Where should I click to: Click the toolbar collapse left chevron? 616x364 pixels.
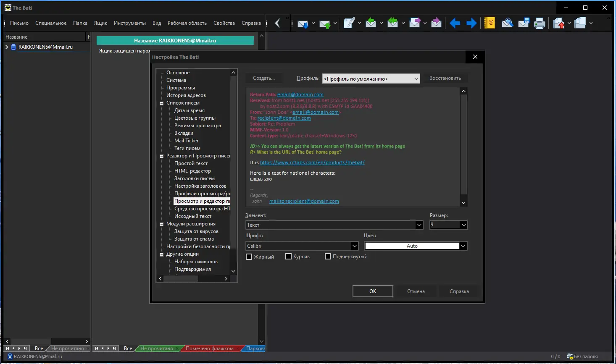click(x=277, y=23)
